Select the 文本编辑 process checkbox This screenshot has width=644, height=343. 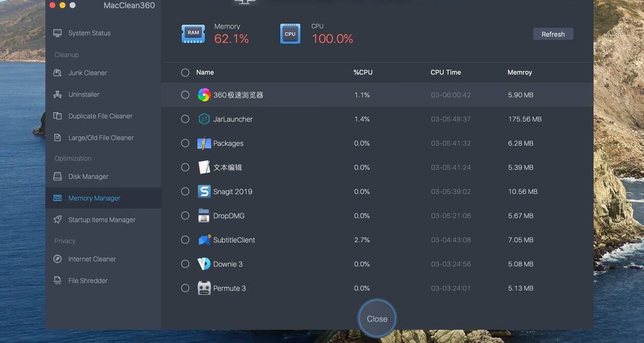pyautogui.click(x=185, y=167)
